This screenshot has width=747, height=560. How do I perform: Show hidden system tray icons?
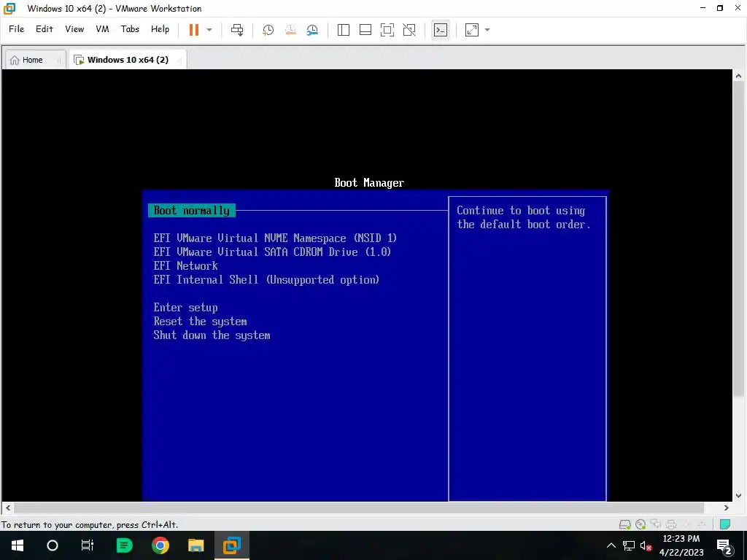(611, 545)
